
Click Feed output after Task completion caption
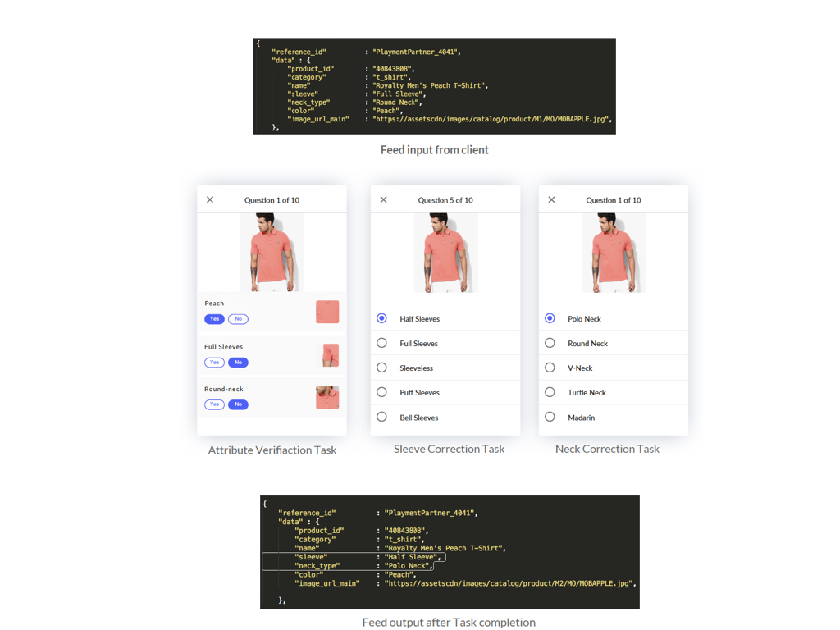click(449, 623)
